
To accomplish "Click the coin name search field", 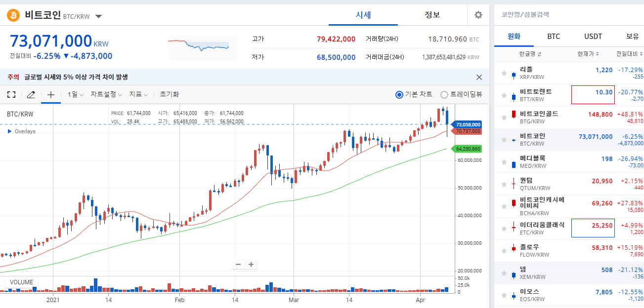I will (x=568, y=15).
